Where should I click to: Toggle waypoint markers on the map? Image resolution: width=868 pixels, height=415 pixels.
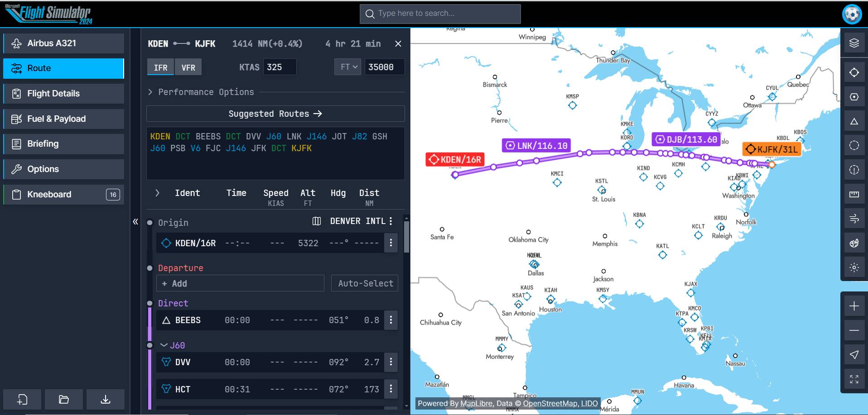[x=854, y=121]
